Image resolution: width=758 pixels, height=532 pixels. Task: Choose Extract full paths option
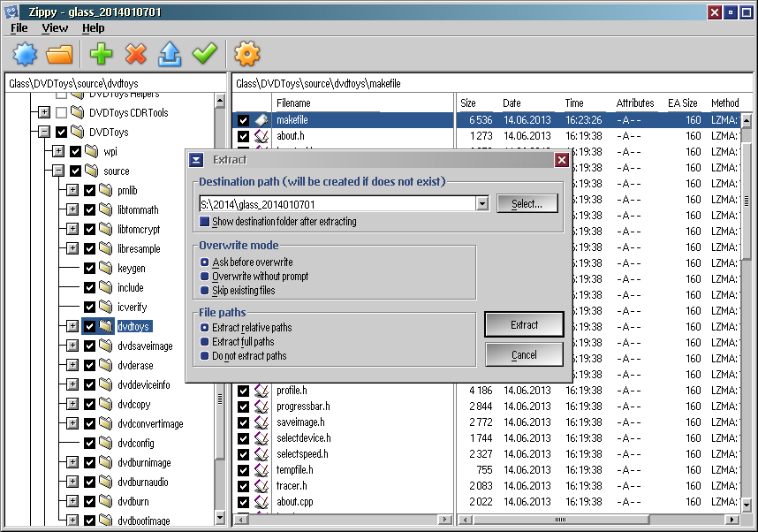click(x=205, y=342)
